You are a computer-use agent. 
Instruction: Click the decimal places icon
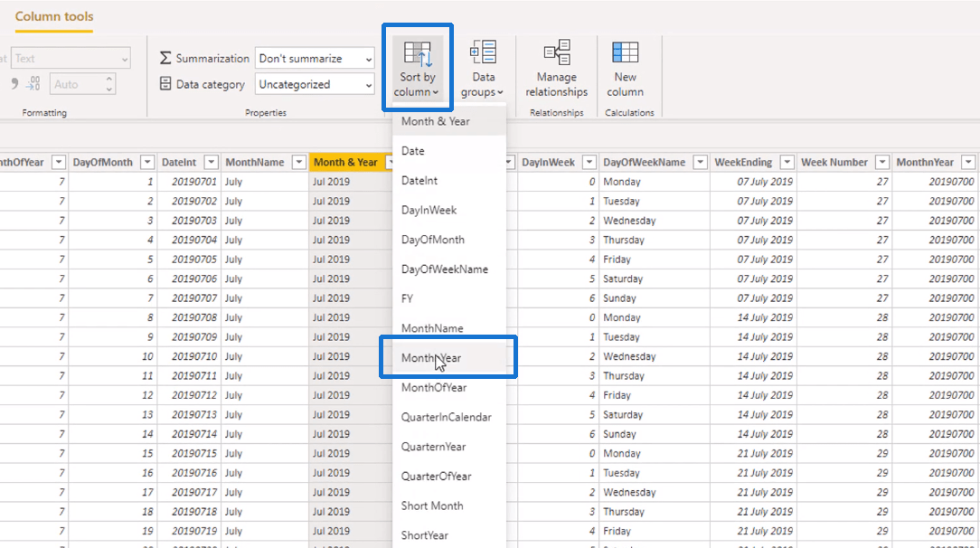tap(33, 83)
